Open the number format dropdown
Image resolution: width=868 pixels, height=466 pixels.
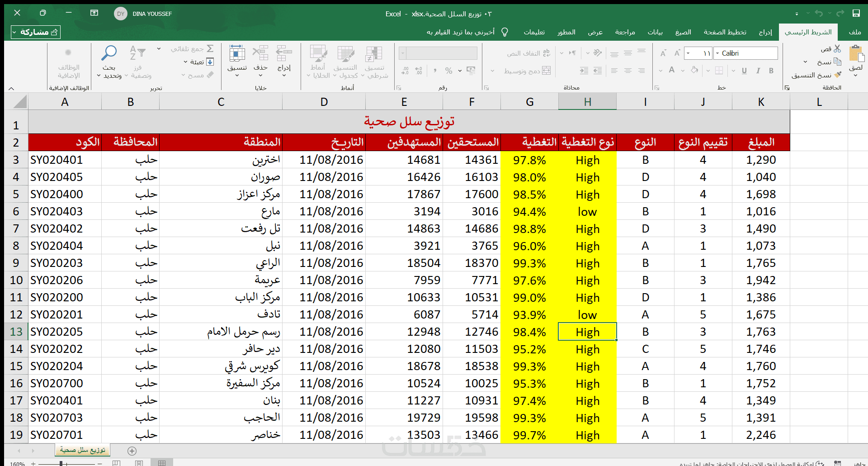(402, 53)
